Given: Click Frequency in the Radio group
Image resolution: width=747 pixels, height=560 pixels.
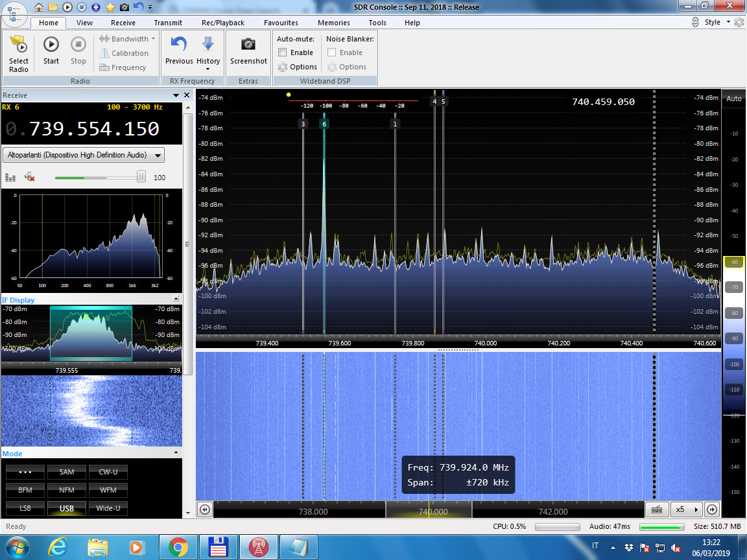Looking at the screenshot, I should [123, 67].
